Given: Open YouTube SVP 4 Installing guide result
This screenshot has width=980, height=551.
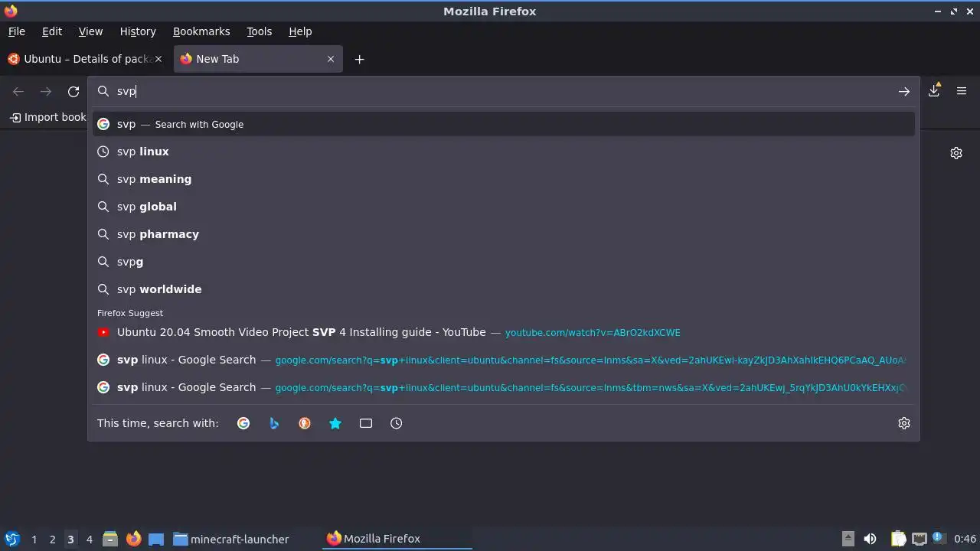Looking at the screenshot, I should tap(504, 332).
